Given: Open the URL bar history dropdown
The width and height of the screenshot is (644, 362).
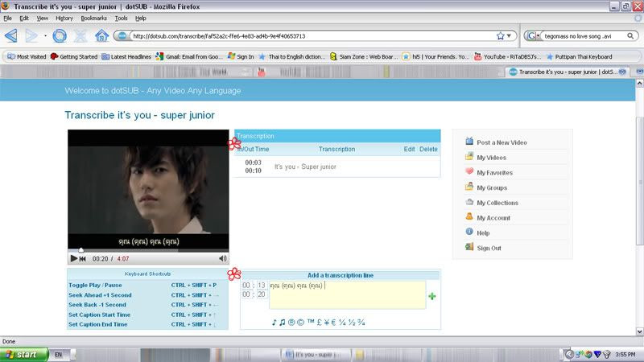Looking at the screenshot, I should tap(510, 35).
